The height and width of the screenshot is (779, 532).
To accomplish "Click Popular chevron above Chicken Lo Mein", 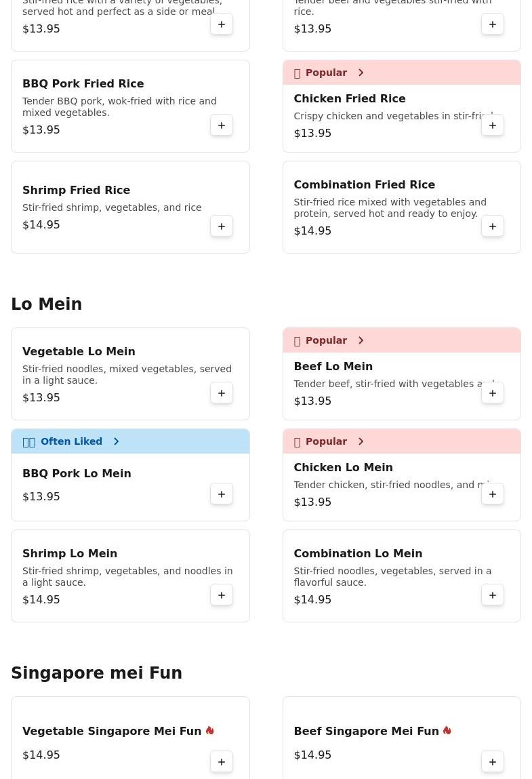I will (x=361, y=441).
